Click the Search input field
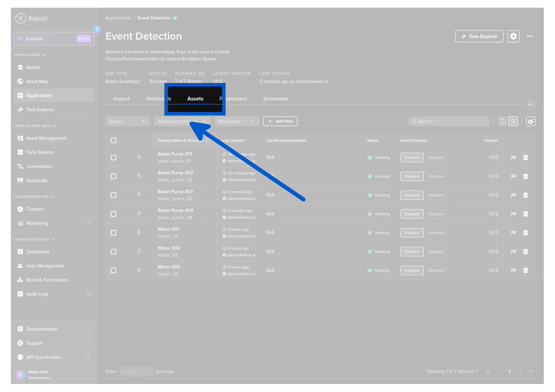The image size is (555, 392). click(448, 121)
